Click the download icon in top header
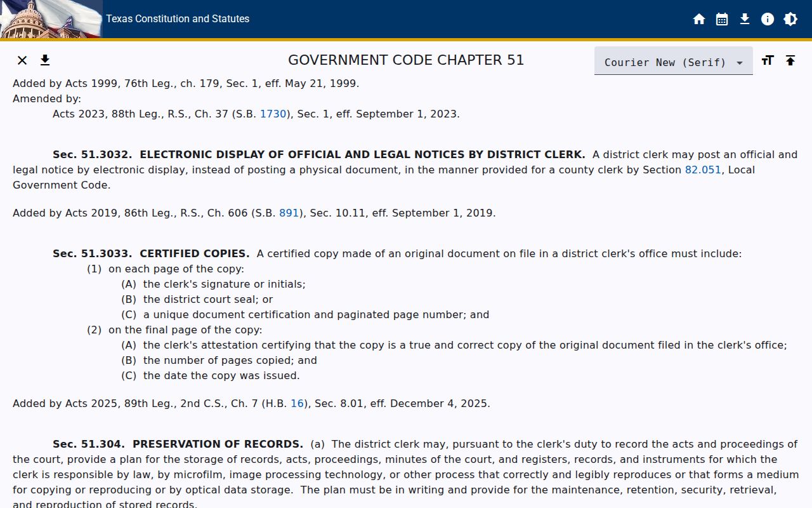 tap(745, 19)
